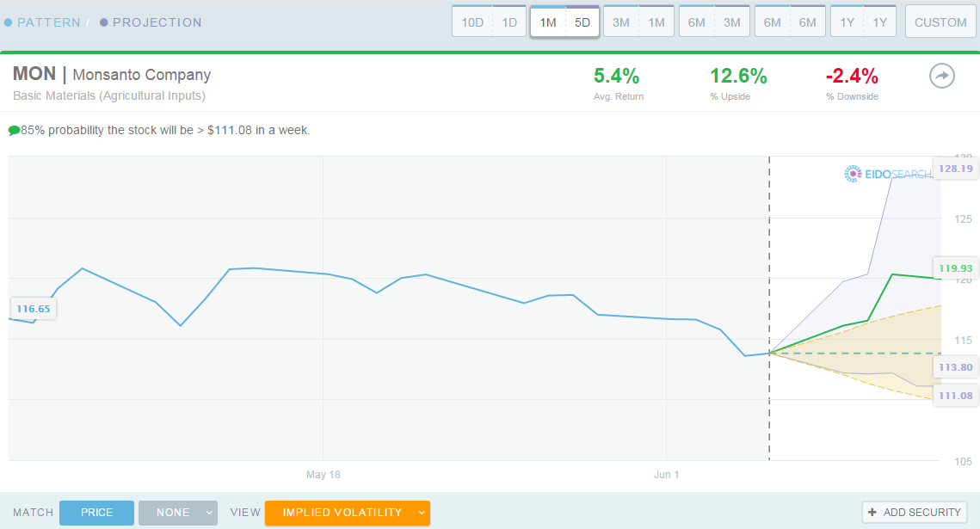Viewport: 980px width, 529px height.
Task: Click the 116.65 starting price label
Action: (x=33, y=309)
